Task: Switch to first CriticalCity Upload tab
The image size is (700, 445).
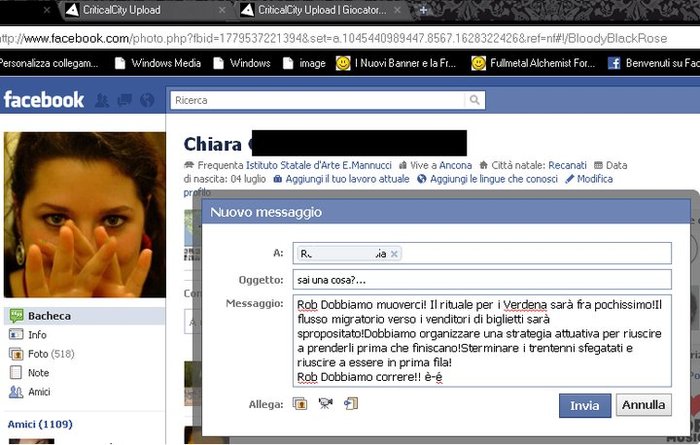Action: tap(122, 10)
